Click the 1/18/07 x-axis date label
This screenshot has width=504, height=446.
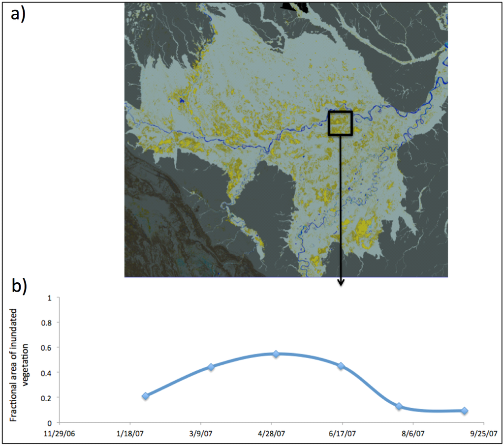tap(130, 434)
